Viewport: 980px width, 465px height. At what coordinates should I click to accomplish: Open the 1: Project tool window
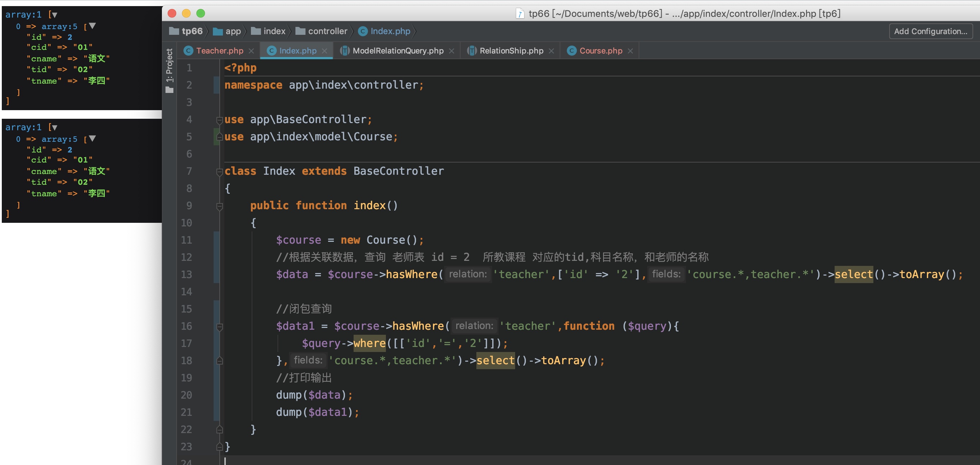point(170,70)
